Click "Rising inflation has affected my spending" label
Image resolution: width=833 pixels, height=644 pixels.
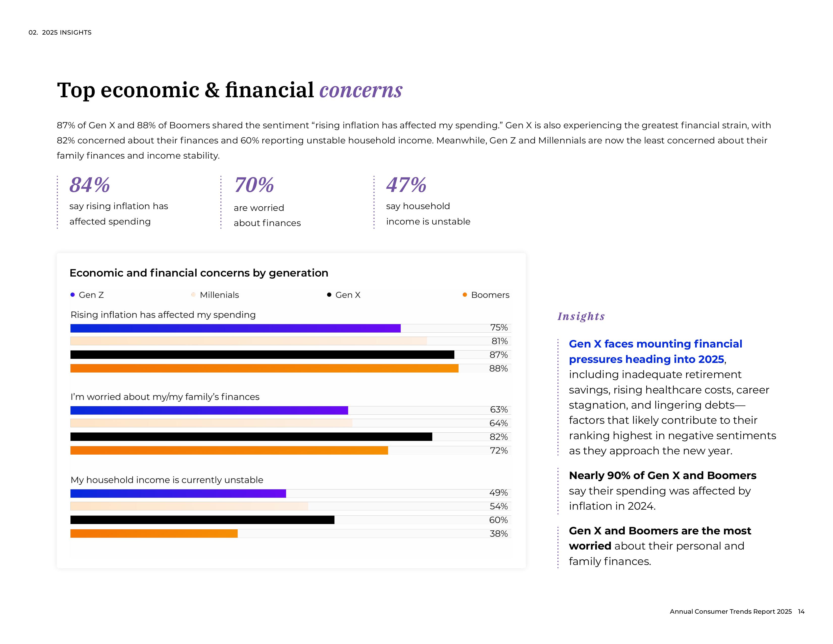click(163, 315)
